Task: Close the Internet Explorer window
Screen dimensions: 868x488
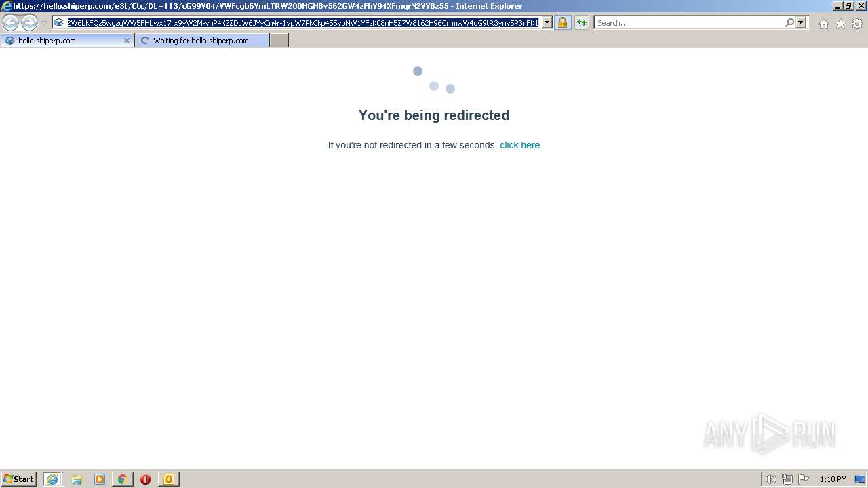Action: [x=860, y=6]
